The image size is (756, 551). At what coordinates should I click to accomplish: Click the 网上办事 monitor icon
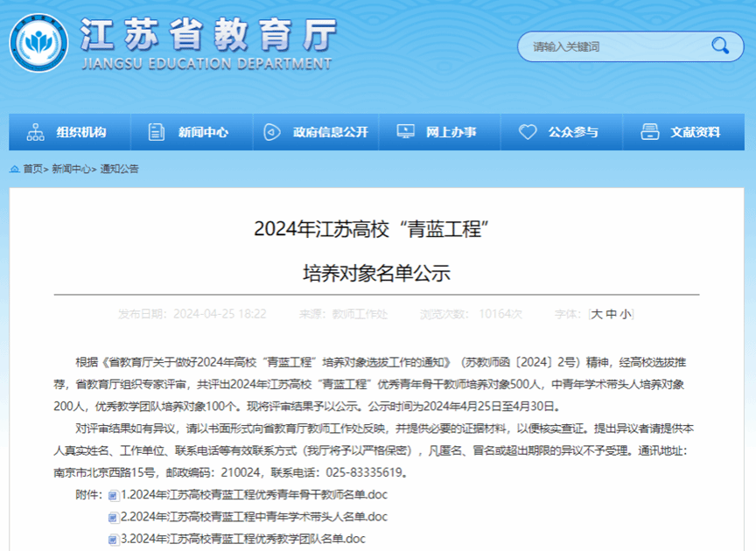[405, 132]
